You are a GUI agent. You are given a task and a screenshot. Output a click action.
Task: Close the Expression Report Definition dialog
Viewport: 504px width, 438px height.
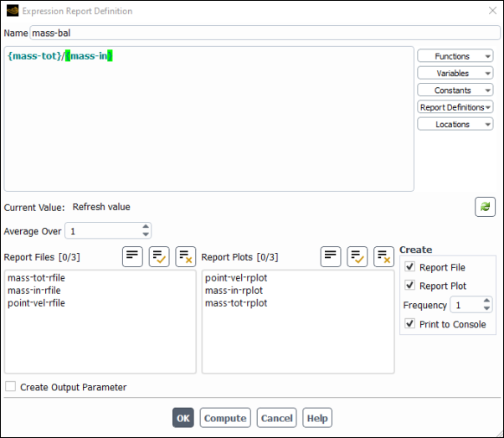pyautogui.click(x=492, y=11)
